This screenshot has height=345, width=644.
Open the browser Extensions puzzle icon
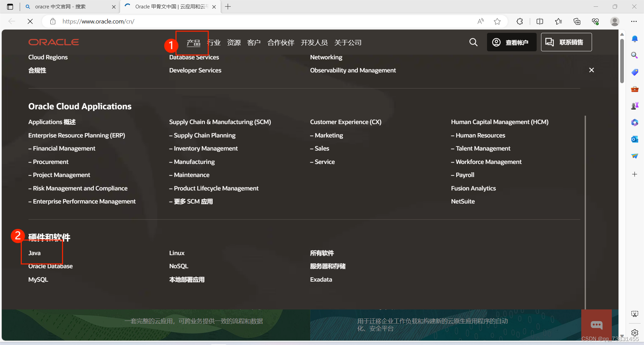point(520,21)
